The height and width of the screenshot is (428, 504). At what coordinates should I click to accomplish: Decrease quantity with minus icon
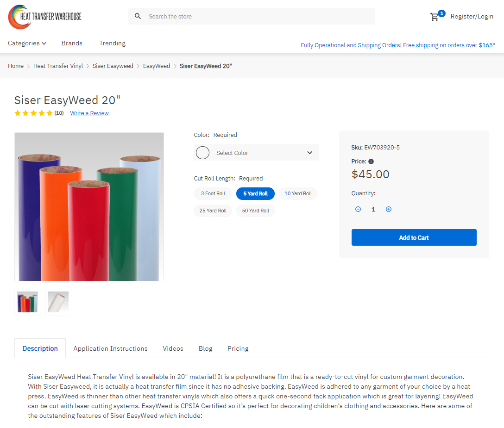[x=358, y=209]
